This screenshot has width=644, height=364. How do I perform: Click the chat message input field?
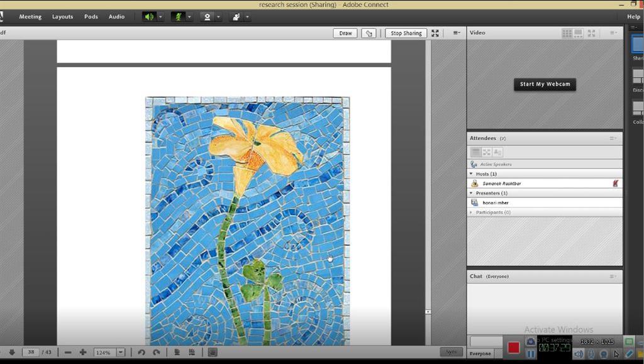[x=486, y=341]
